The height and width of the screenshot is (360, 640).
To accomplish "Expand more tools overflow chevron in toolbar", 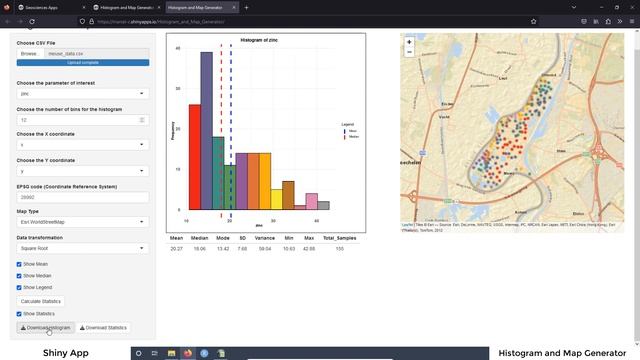I will point(620,22).
